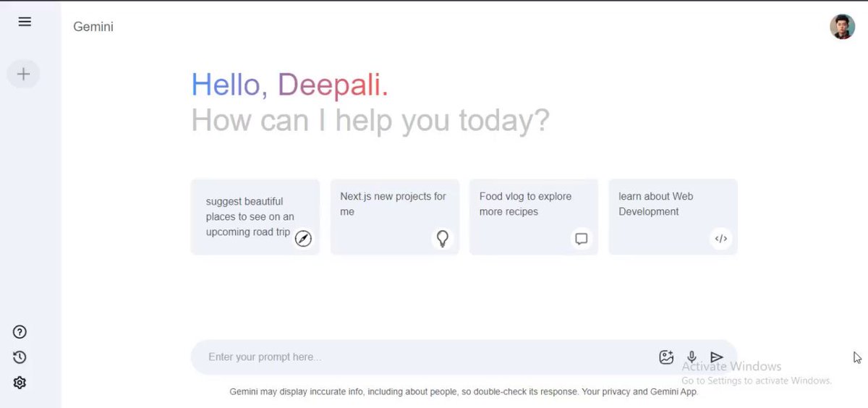Activate the microphone icon
This screenshot has height=408, width=868.
click(x=692, y=357)
